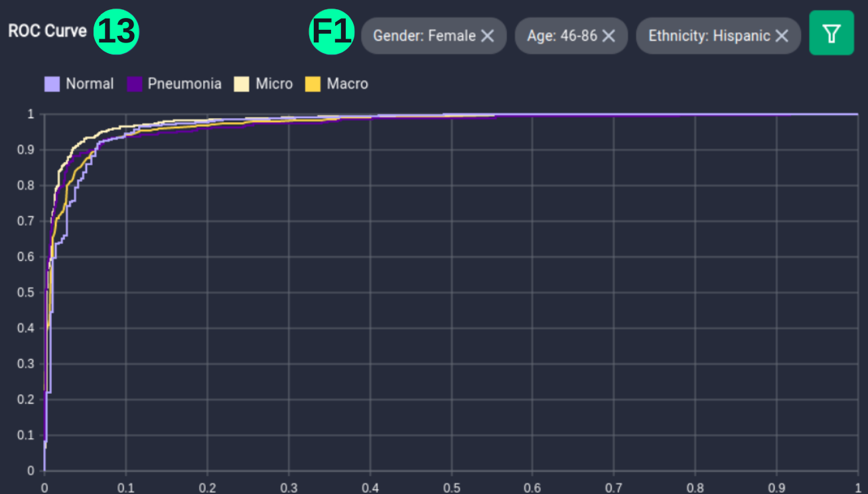
Task: Click the green F1 circle badge
Action: click(332, 32)
